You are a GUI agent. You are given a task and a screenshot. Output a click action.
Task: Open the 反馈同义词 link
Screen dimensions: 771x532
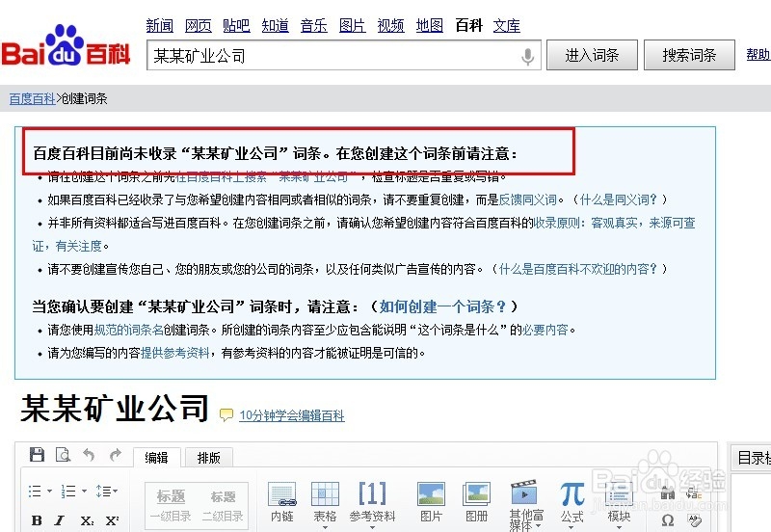[527, 199]
